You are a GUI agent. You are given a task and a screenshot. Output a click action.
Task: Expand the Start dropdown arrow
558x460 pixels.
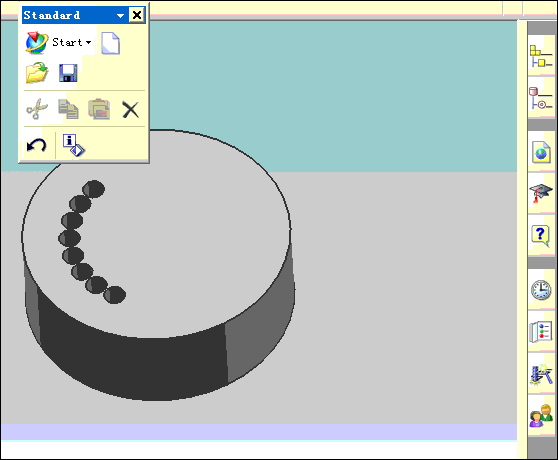pos(88,42)
